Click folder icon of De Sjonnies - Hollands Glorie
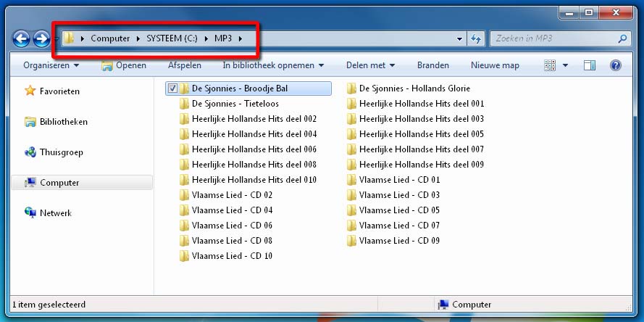Screen dimensions: 644x322 pos(351,88)
